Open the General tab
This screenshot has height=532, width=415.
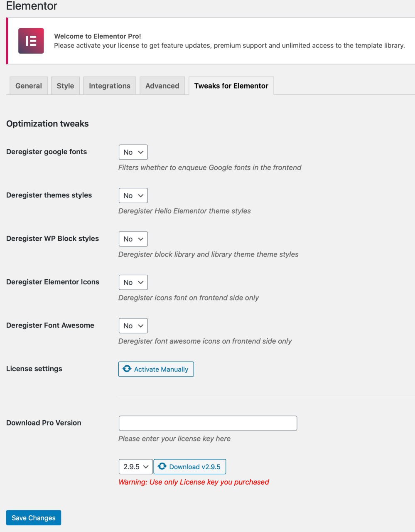click(x=29, y=86)
